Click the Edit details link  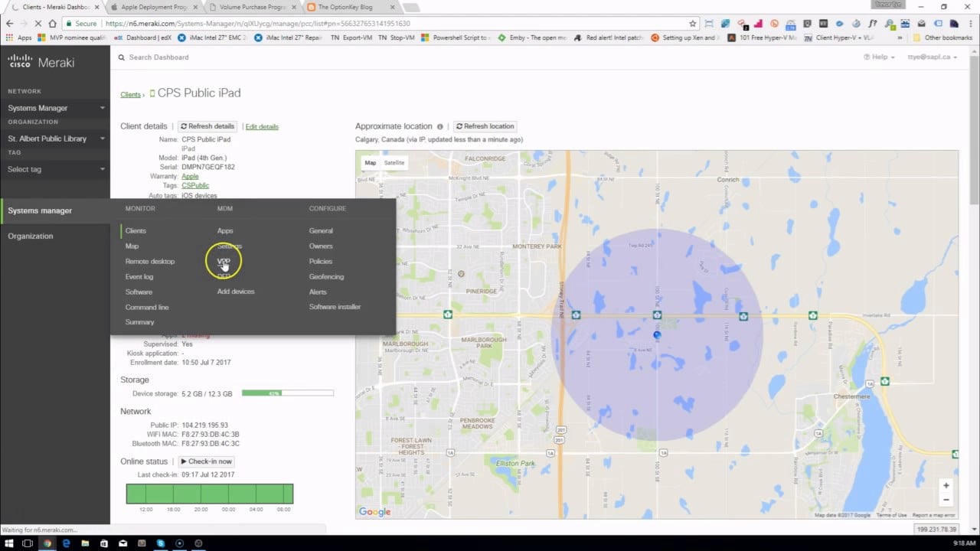(262, 126)
